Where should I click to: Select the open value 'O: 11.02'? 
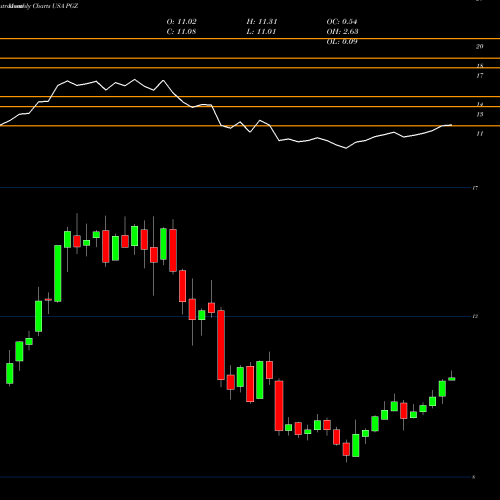(x=181, y=22)
